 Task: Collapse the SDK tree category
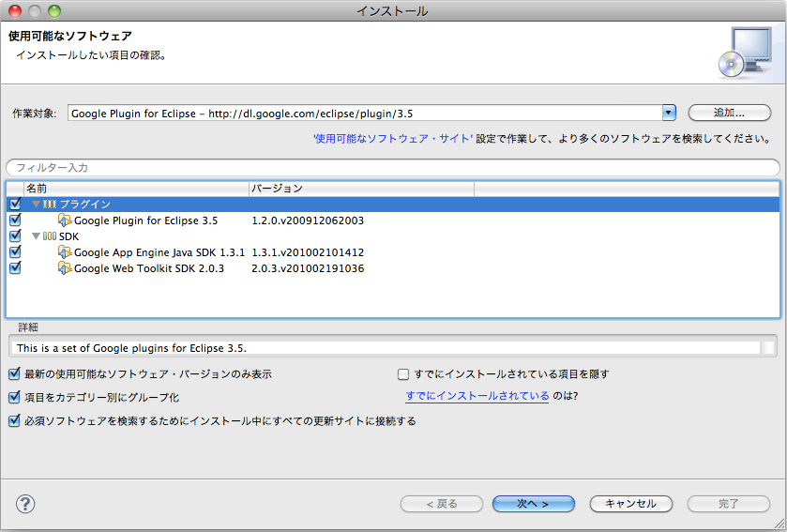[36, 236]
